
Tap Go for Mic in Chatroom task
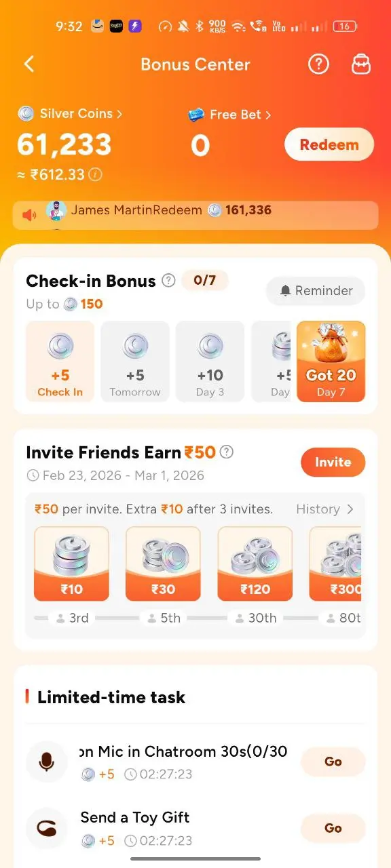point(333,762)
